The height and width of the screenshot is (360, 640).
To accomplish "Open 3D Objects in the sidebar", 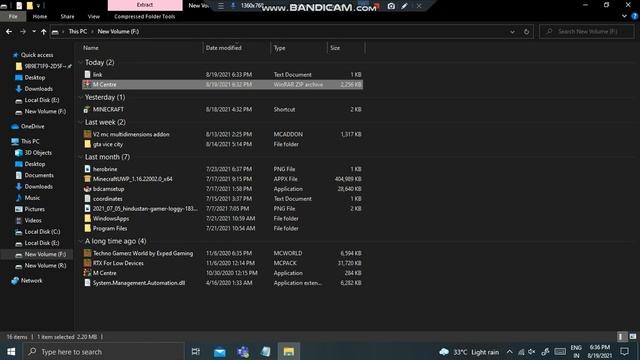I will (x=38, y=153).
